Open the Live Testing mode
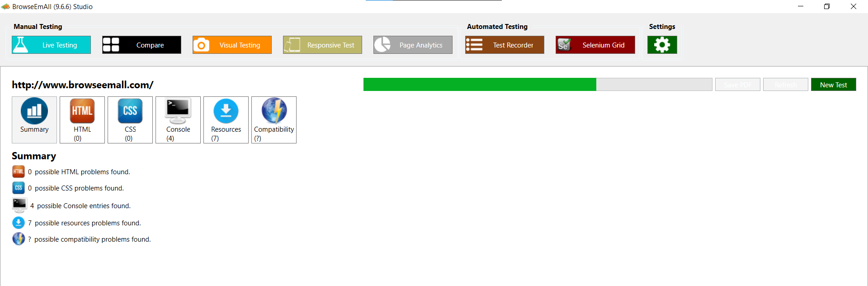Viewport: 868px width, 286px height. coord(51,45)
